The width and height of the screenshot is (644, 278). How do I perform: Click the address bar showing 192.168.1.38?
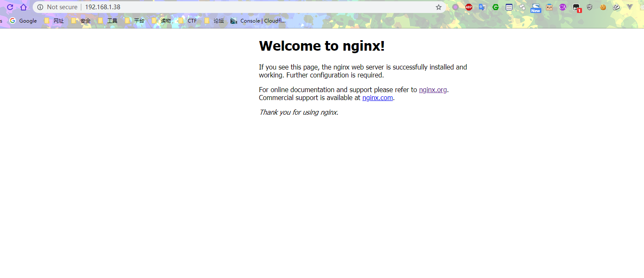coord(239,7)
